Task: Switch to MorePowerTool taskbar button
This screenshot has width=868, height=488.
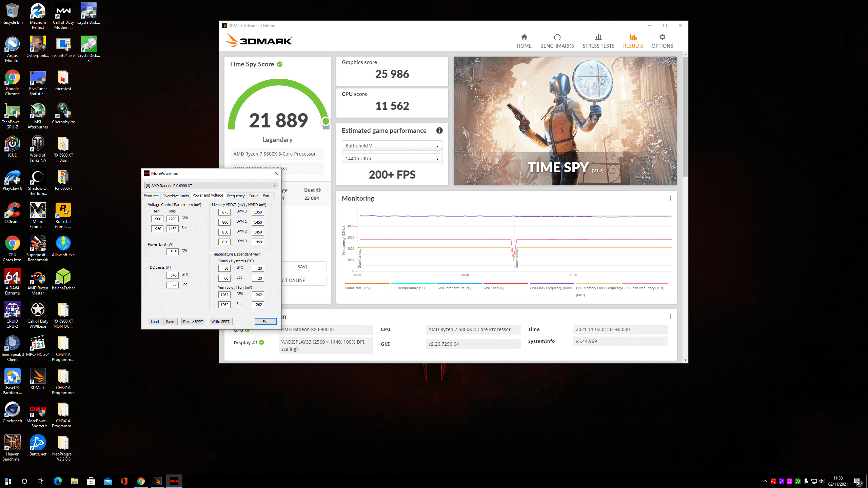Action: point(174,481)
